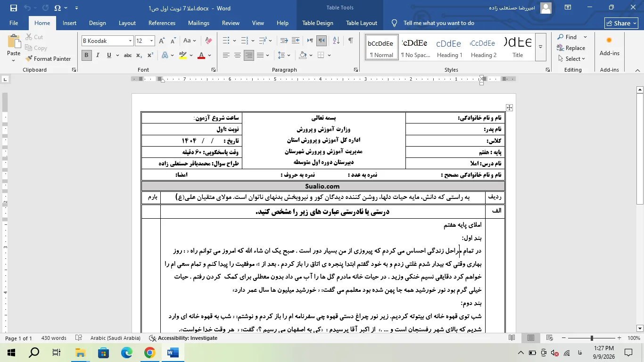Open the font color picker arrow
This screenshot has height=362, width=644.
click(209, 55)
